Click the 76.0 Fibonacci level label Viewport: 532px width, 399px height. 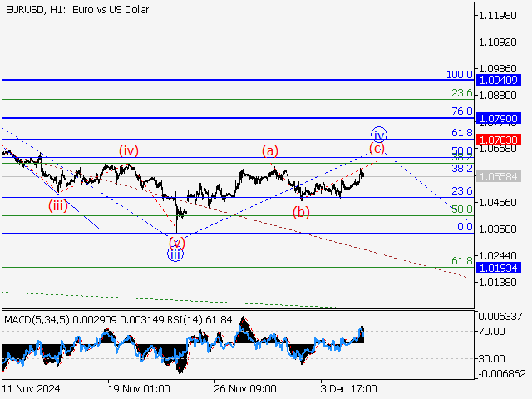462,111
